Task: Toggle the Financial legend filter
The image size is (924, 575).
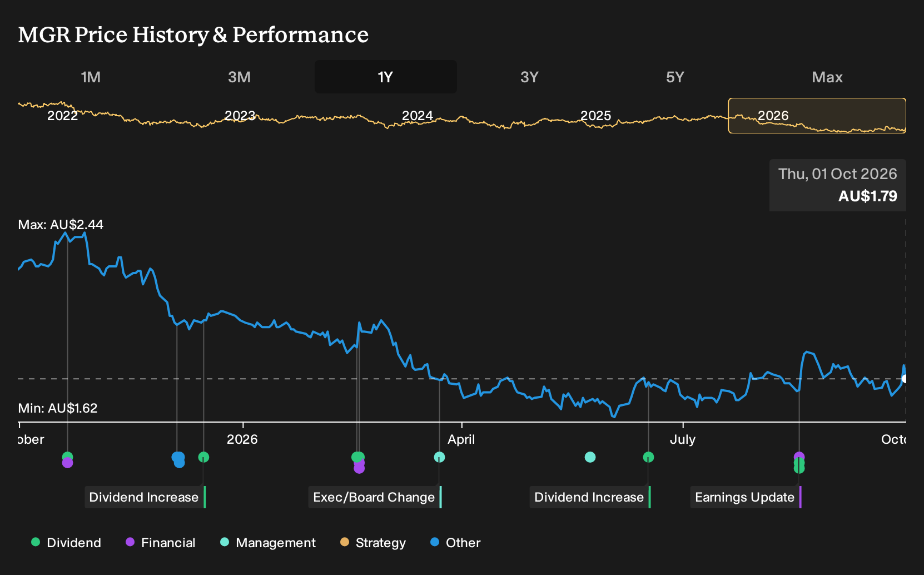Action: (161, 543)
